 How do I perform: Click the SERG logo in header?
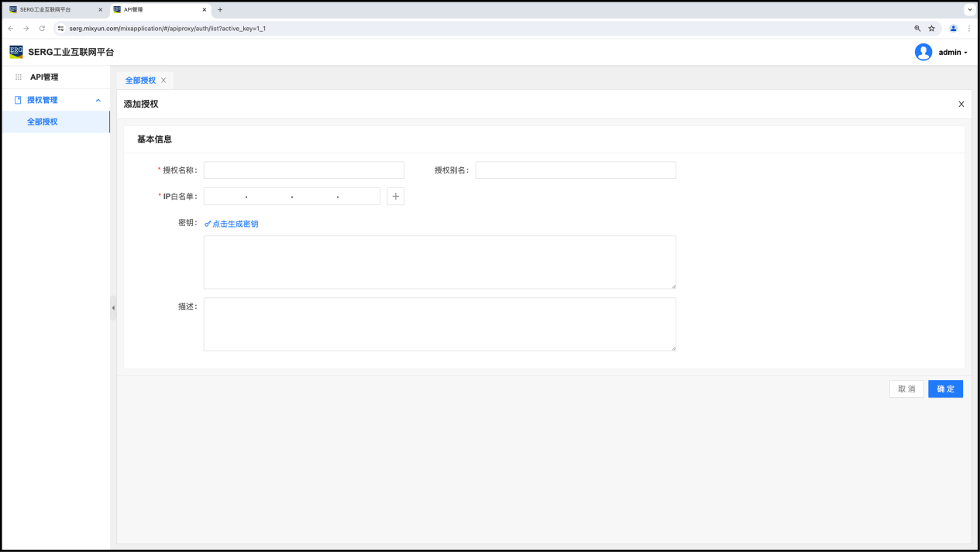[16, 52]
